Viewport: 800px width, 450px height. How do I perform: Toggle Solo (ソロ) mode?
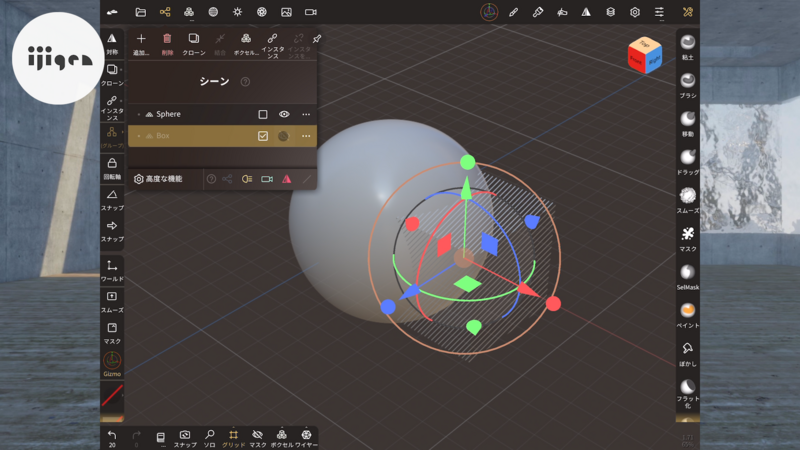(210, 438)
